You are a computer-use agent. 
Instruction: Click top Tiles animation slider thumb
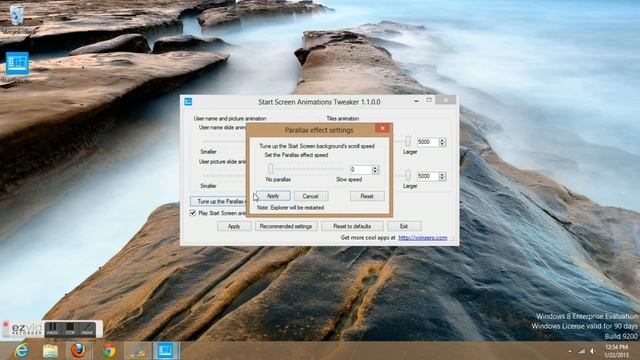pyautogui.click(x=408, y=141)
